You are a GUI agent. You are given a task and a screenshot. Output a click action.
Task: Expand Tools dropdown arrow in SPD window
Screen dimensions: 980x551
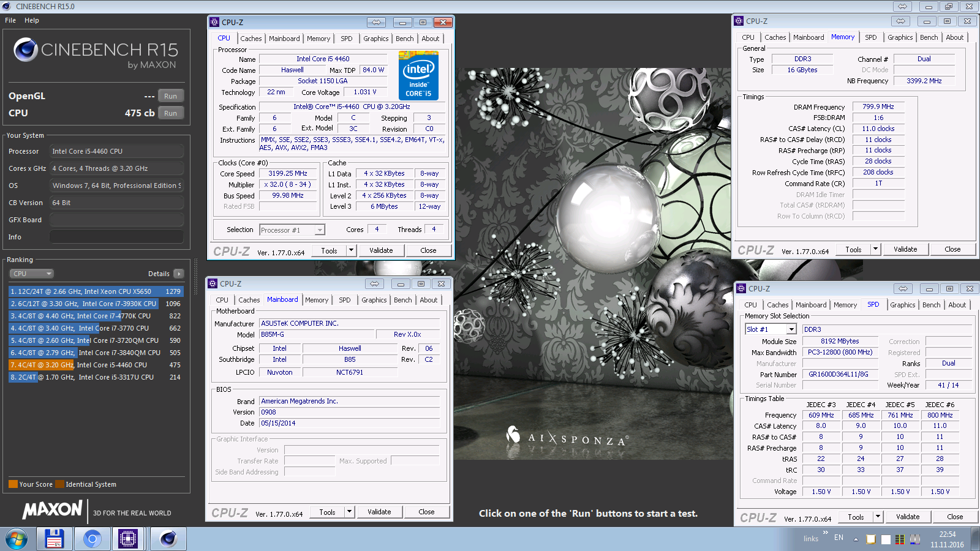point(878,517)
